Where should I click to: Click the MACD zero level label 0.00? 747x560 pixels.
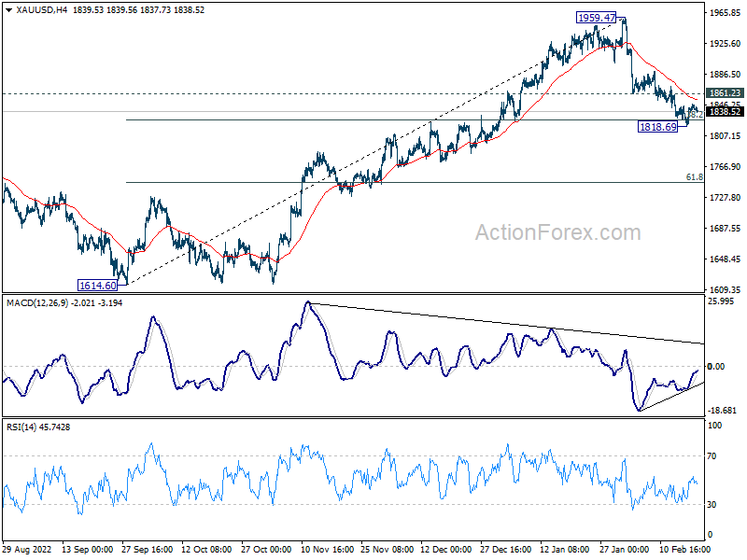point(716,366)
